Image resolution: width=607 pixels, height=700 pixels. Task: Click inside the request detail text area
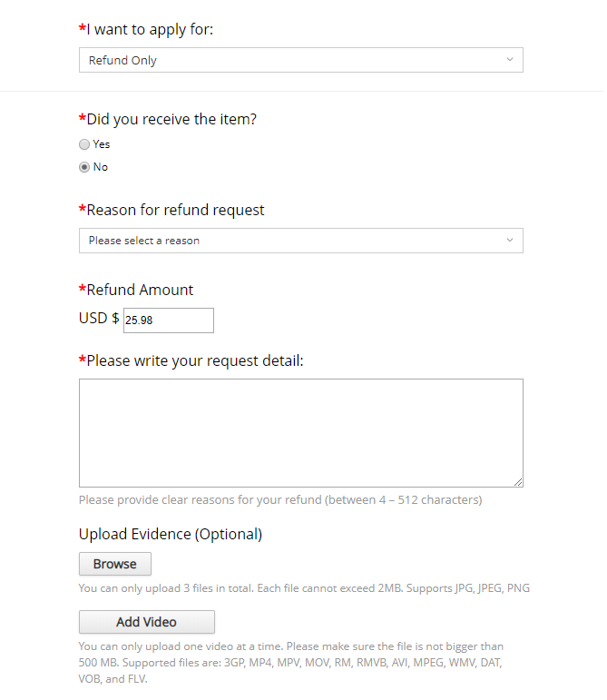coord(300,433)
